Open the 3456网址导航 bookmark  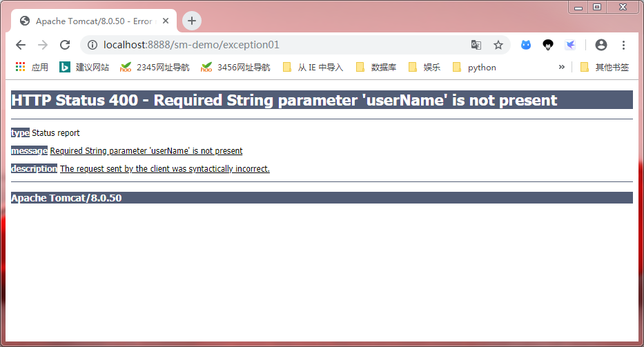tap(235, 68)
